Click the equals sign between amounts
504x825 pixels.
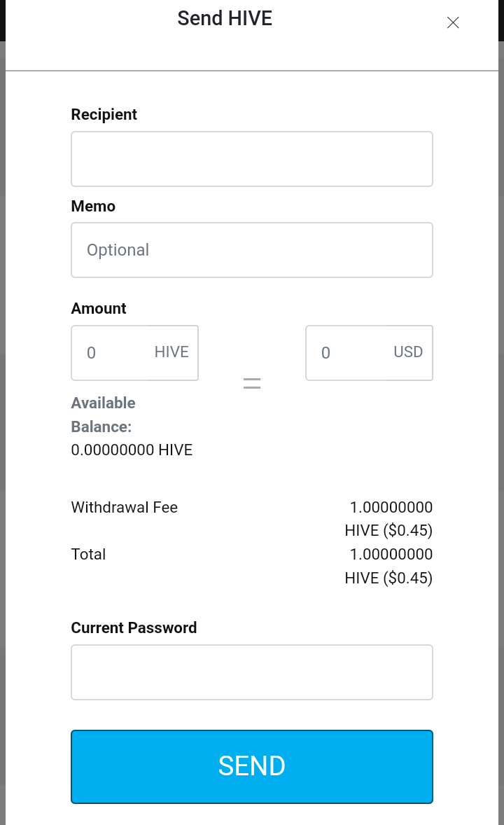[252, 383]
